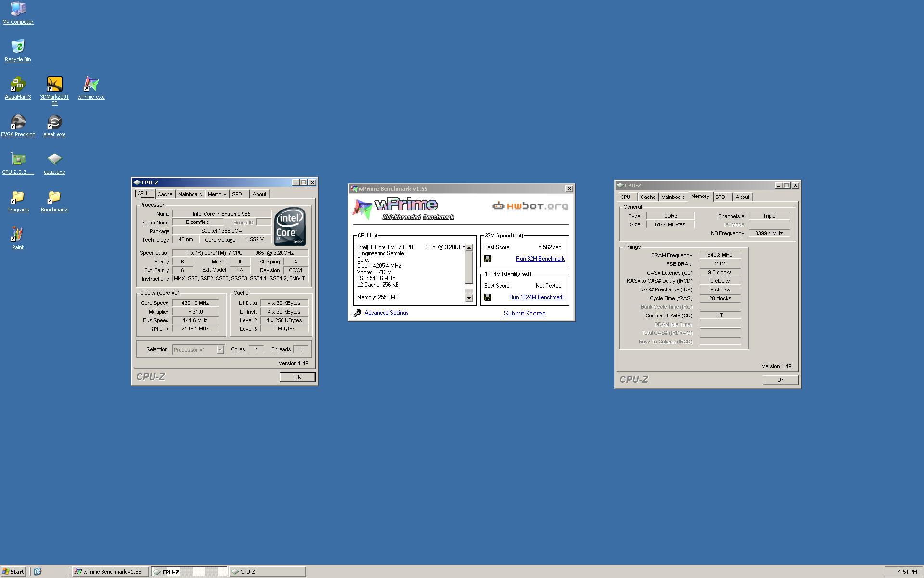Click OK in the left CPU-Z window

[x=297, y=377]
